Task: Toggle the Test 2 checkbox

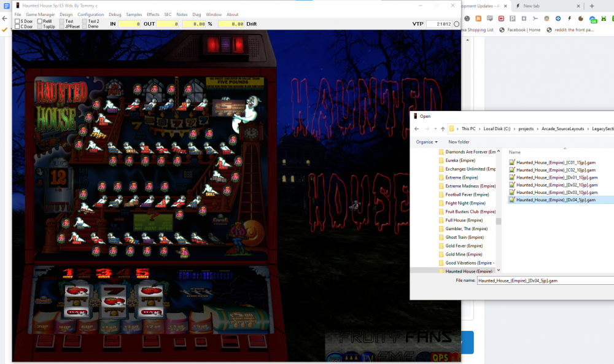Action: tap(85, 21)
